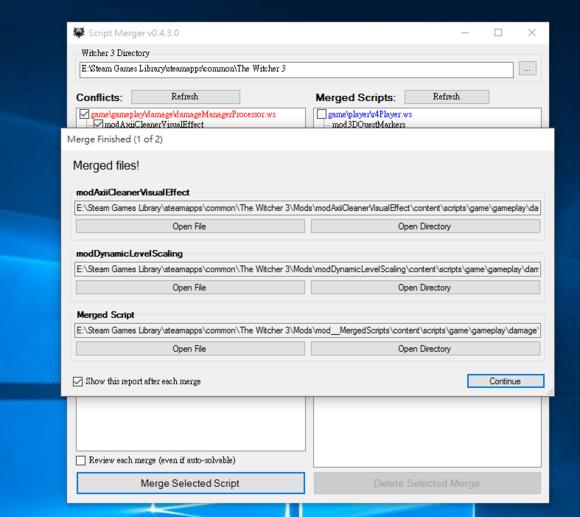Open the Merged Script file
The width and height of the screenshot is (580, 517).
[x=190, y=348]
